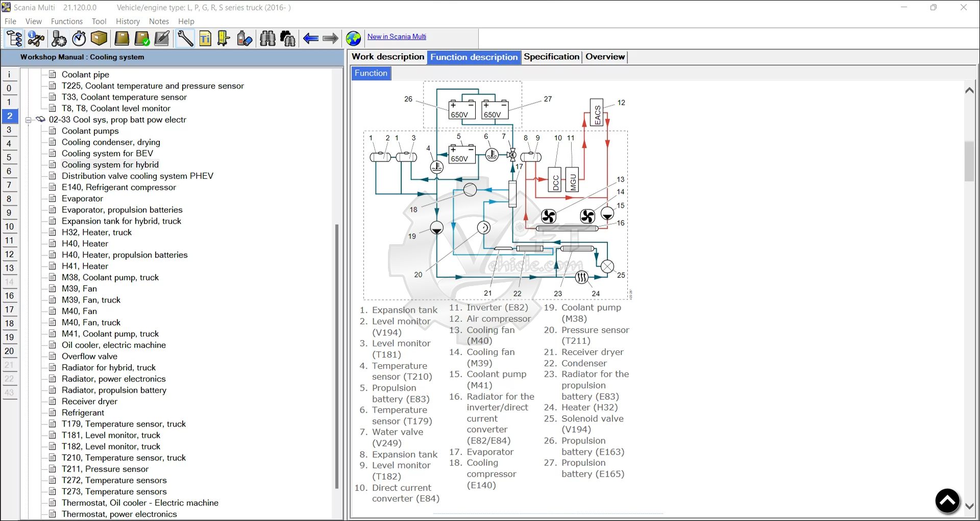Collapse the 02-33 Cool sys tree node

click(28, 120)
